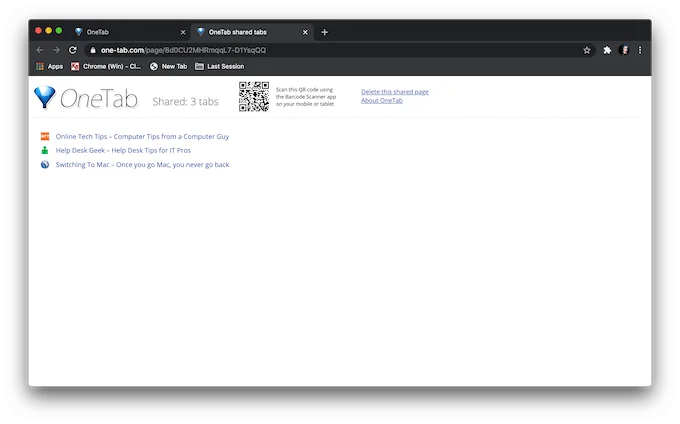The height and width of the screenshot is (424, 680).
Task: Click the OneTab QR code image
Action: pyautogui.click(x=254, y=96)
